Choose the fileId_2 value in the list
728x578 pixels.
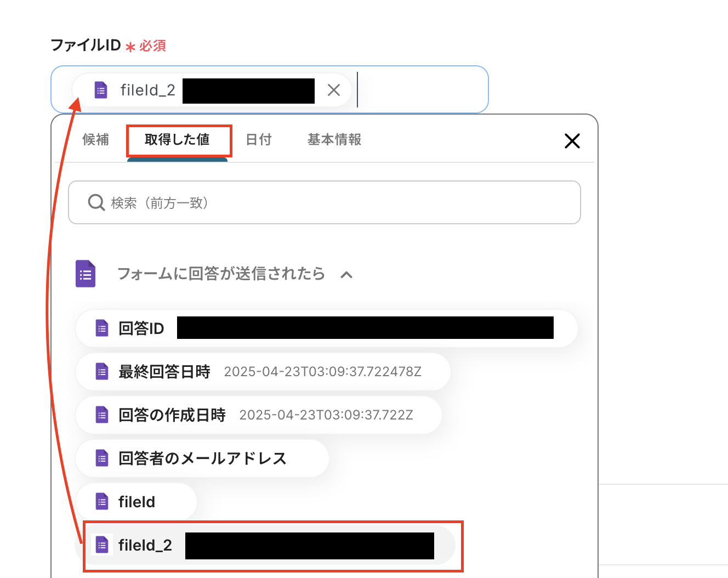click(x=265, y=545)
